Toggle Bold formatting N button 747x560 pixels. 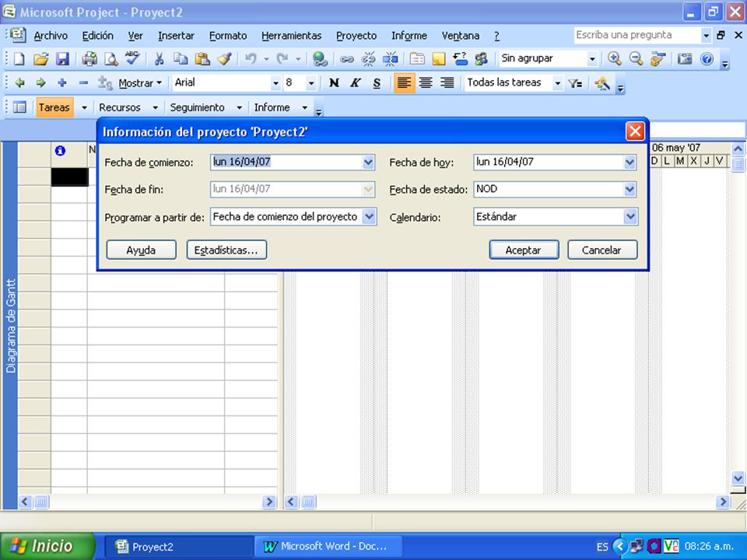[x=334, y=83]
